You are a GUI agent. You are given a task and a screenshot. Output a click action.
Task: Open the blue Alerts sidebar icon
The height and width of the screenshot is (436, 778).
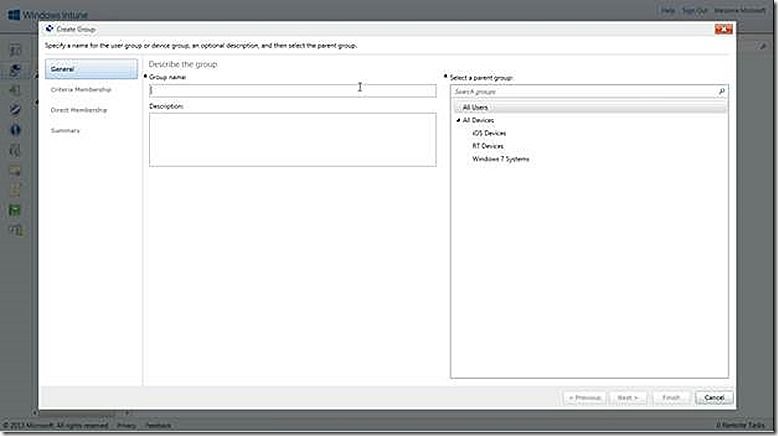[15, 130]
